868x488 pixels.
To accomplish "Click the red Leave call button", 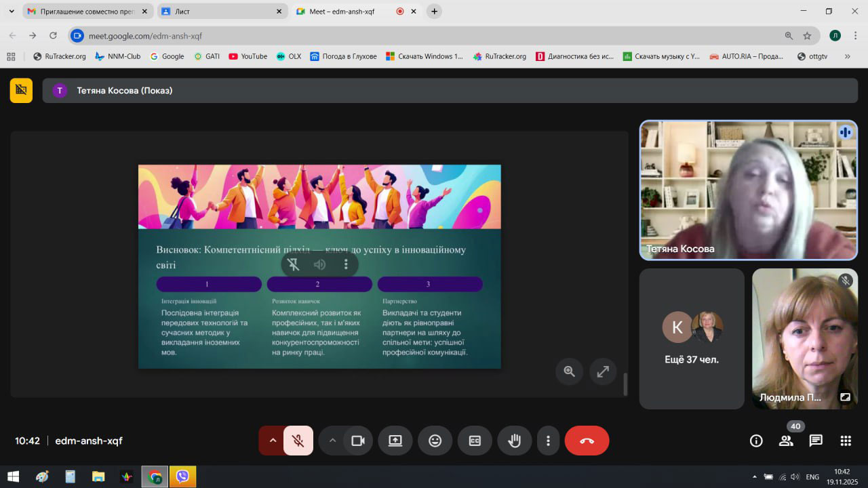I will pyautogui.click(x=587, y=441).
